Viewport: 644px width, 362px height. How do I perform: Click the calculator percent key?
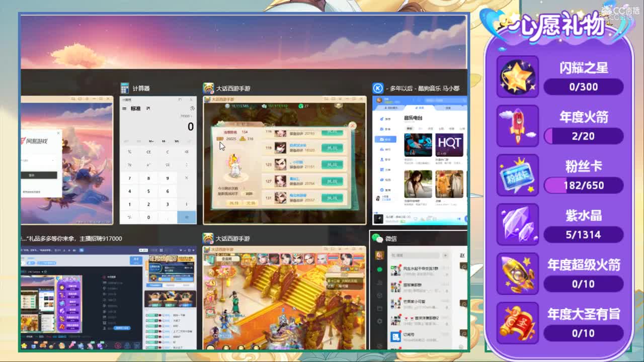(129, 152)
